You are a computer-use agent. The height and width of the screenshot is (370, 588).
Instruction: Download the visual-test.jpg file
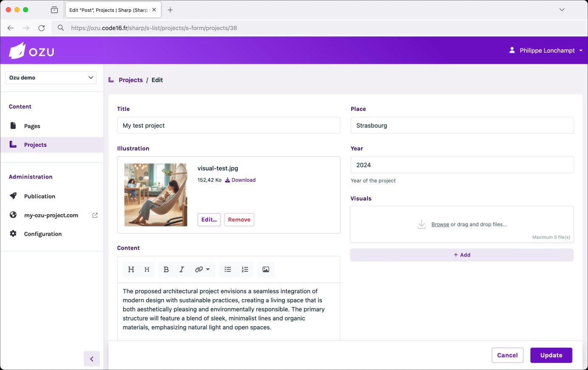240,180
